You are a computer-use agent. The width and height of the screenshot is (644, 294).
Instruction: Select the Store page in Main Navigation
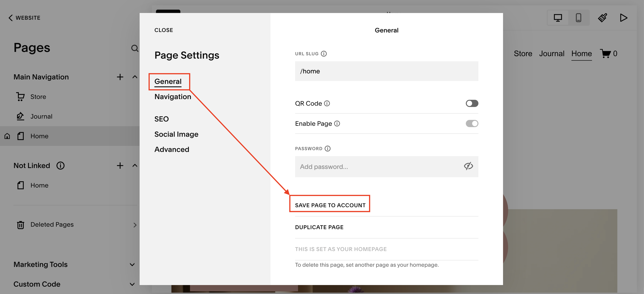(38, 96)
